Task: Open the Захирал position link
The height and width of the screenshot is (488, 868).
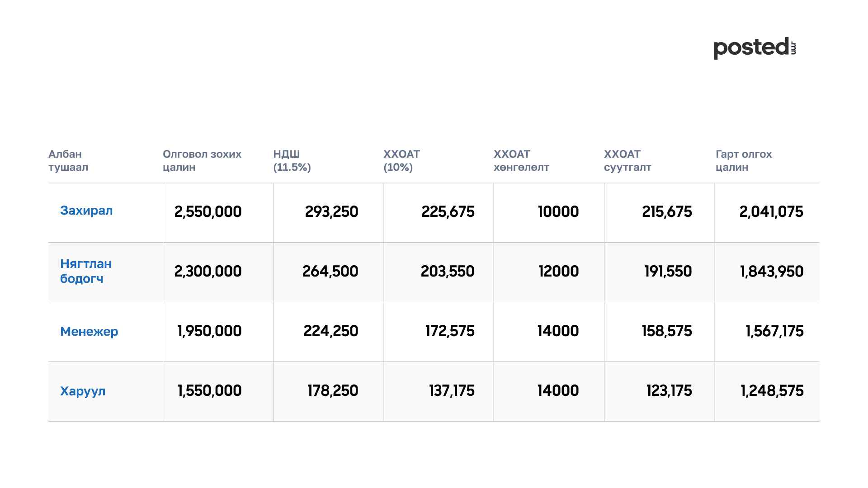Action: (x=86, y=211)
